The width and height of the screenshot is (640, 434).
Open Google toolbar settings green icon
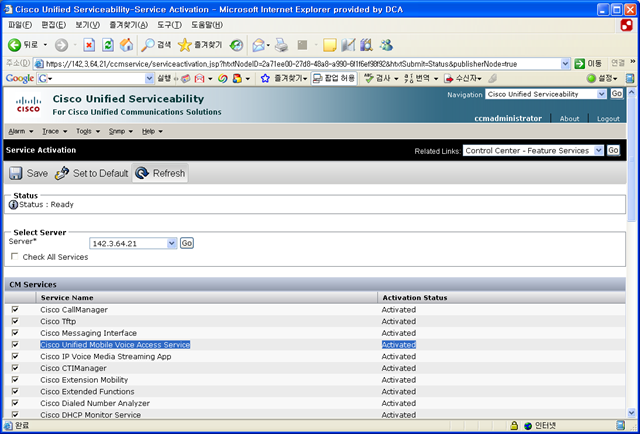pos(591,78)
